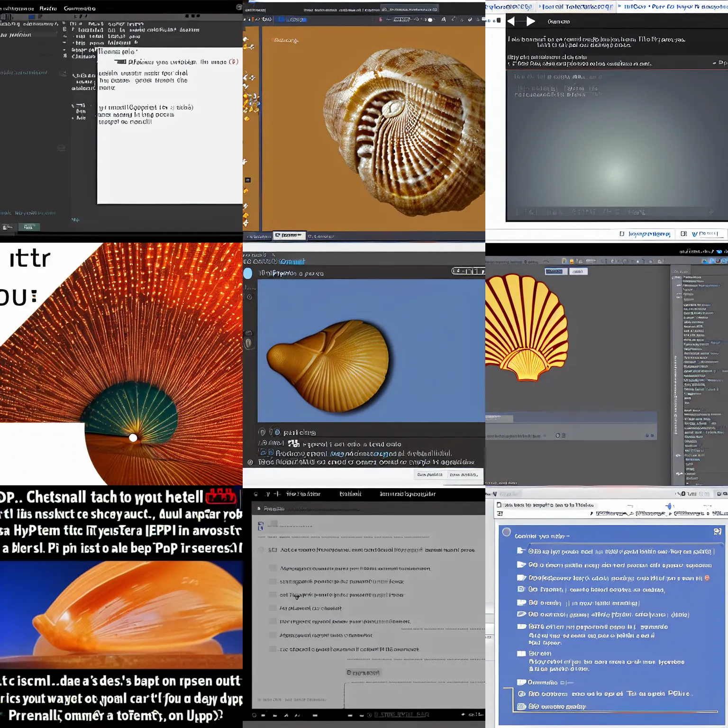The height and width of the screenshot is (728, 728).
Task: Go back with the left-pointing white arrow
Action: pos(511,21)
